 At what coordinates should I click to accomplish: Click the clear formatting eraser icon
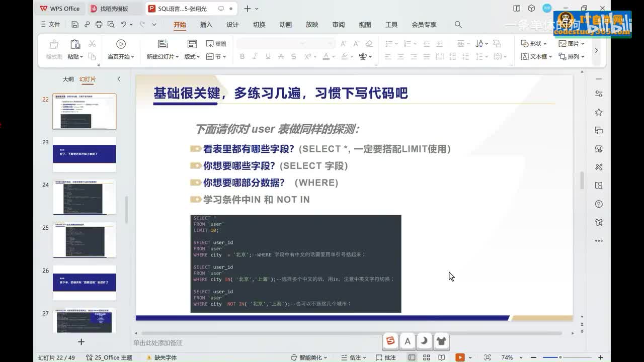click(x=369, y=44)
